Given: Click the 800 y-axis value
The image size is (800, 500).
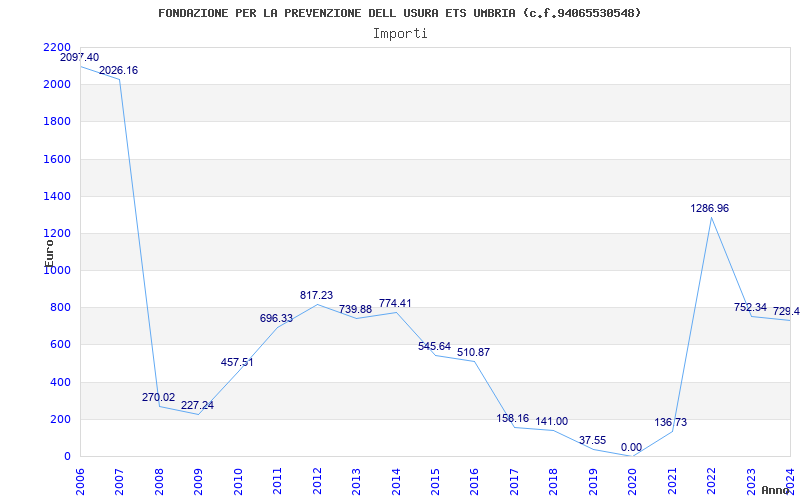Looking at the screenshot, I should [x=60, y=308].
